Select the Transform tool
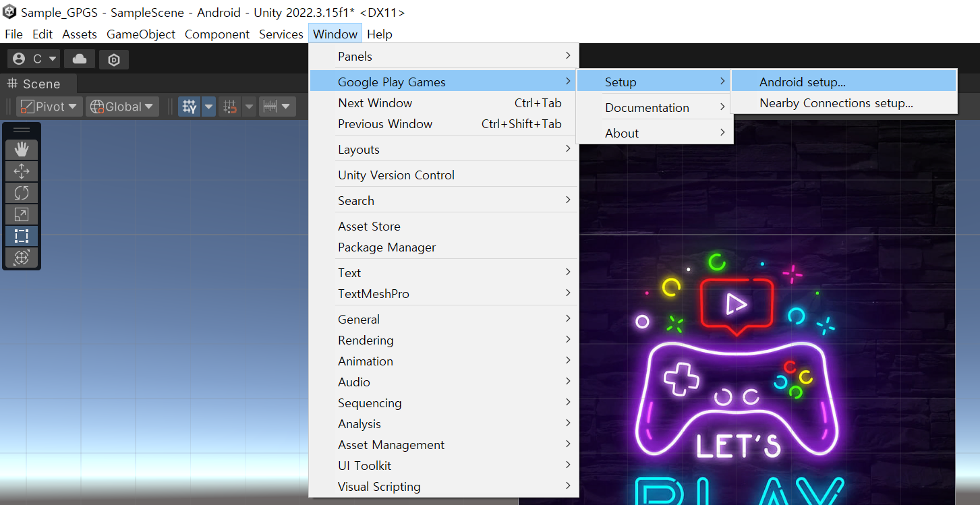980x505 pixels. click(22, 258)
